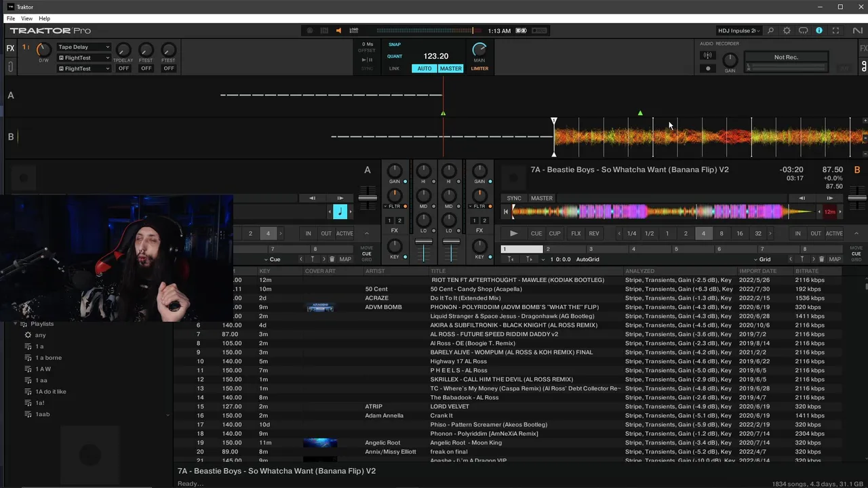Click the CUP button on Deck B

pos(555,233)
